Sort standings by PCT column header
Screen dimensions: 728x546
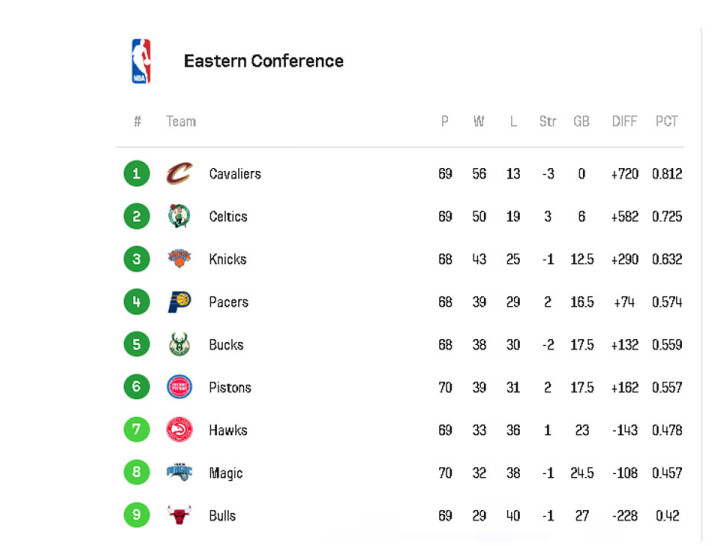click(x=667, y=122)
